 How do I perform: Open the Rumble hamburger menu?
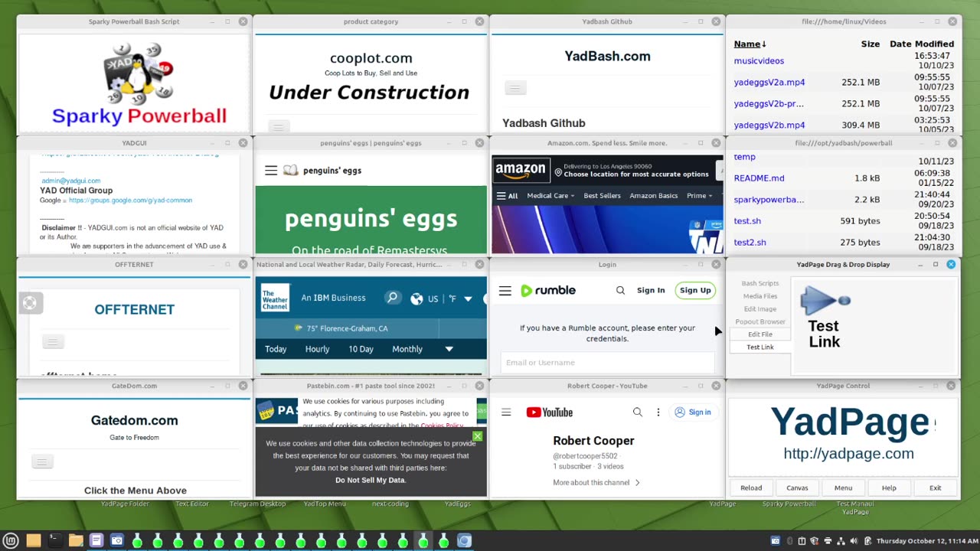(x=505, y=291)
